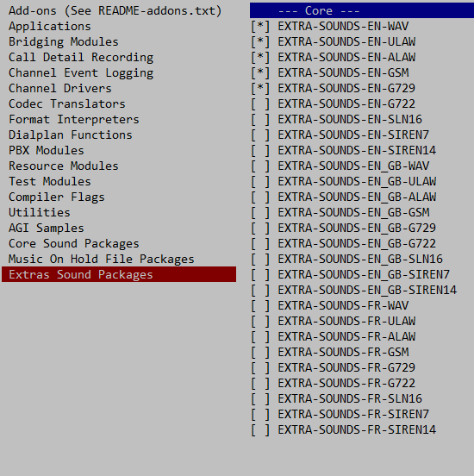This screenshot has height=476, width=474.
Task: Select Music On Hold File Packages
Action: click(x=102, y=260)
